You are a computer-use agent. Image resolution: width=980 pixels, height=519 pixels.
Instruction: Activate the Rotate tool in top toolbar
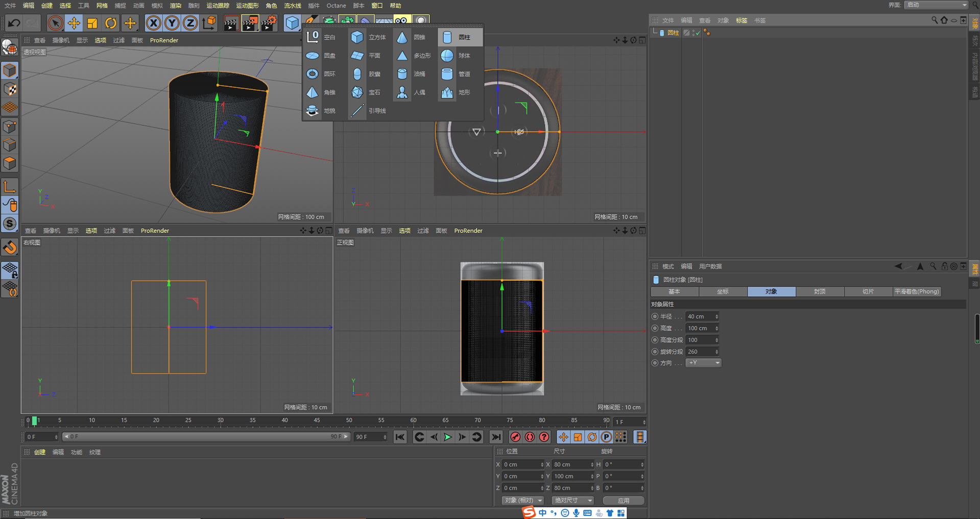111,23
